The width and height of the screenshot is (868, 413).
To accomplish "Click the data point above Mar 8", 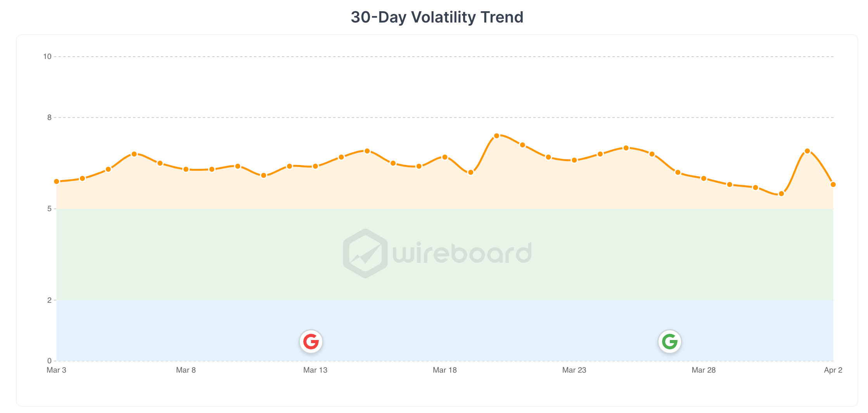I will pyautogui.click(x=186, y=169).
